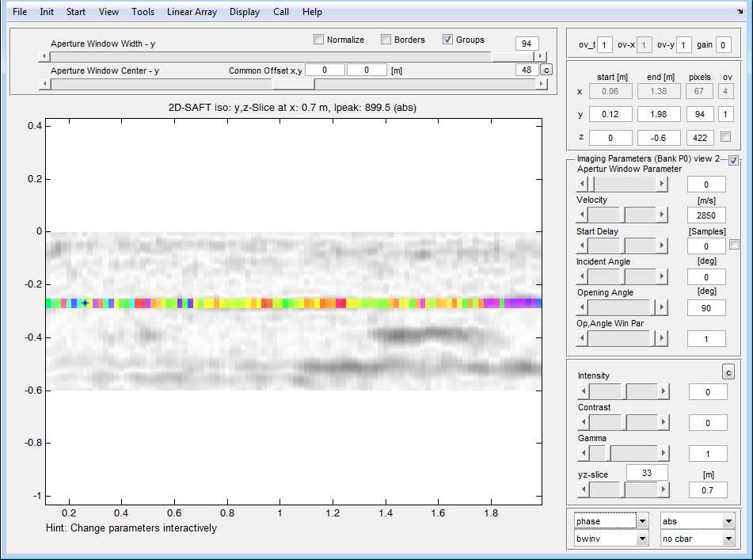Click the yz-slice position field showing 0.7
Viewport: 753px width, 560px height.
click(708, 490)
